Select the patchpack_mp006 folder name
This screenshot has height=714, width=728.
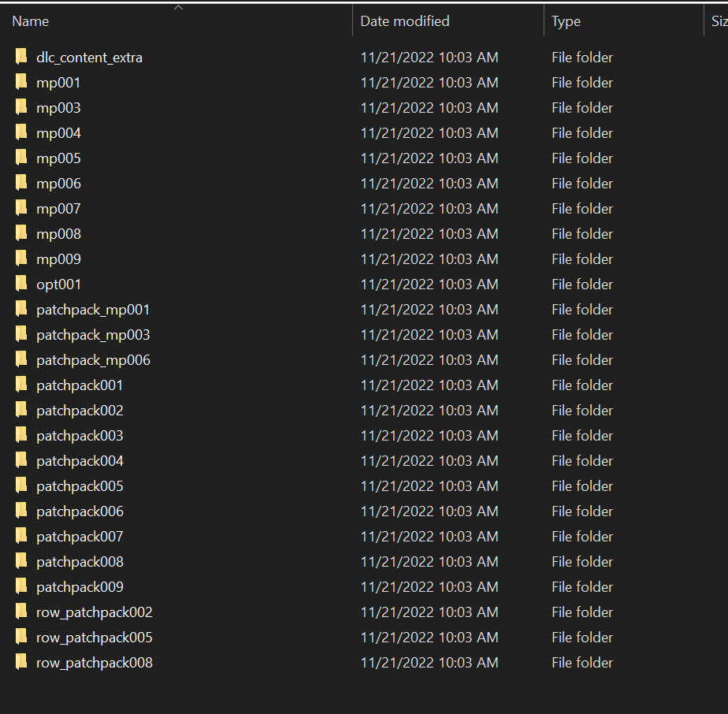point(93,360)
